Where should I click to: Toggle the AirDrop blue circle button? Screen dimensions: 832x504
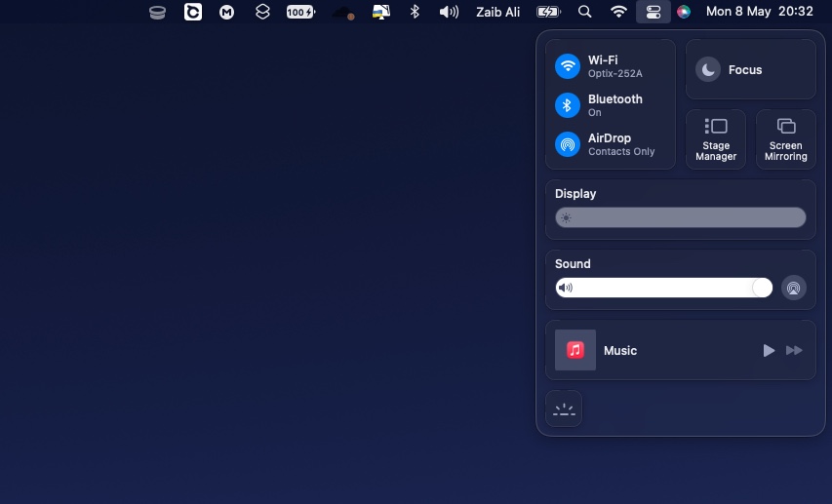point(568,144)
